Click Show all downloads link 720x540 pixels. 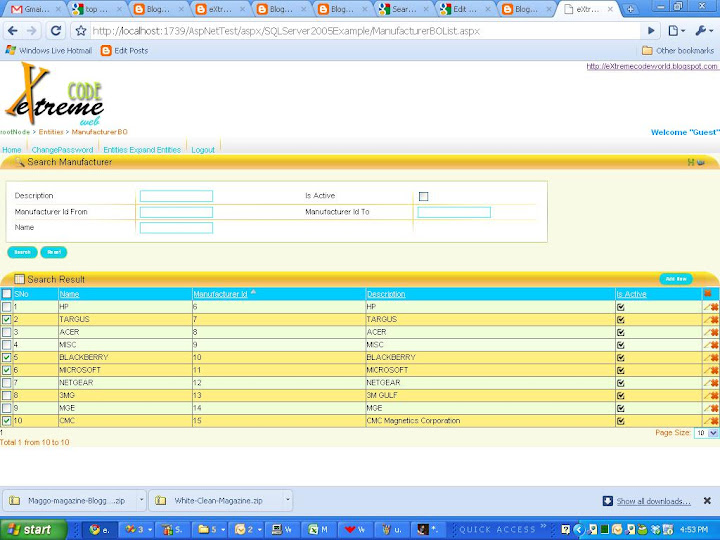coord(653,501)
